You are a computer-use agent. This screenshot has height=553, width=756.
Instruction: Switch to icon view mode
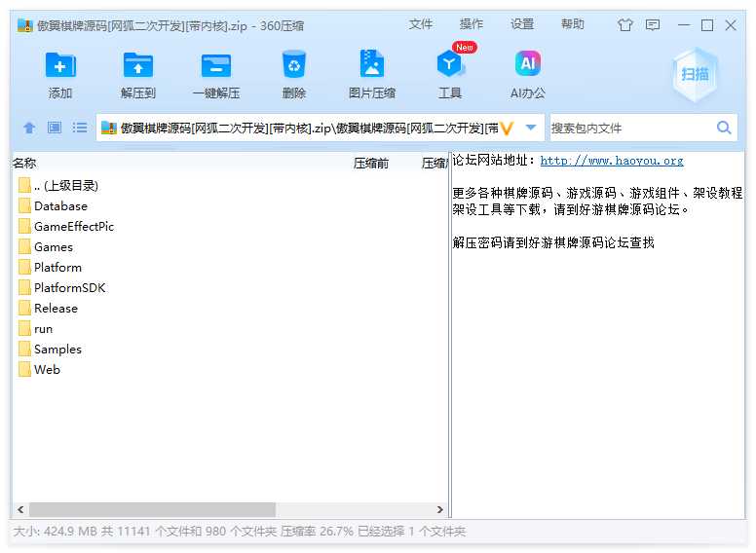coord(55,128)
